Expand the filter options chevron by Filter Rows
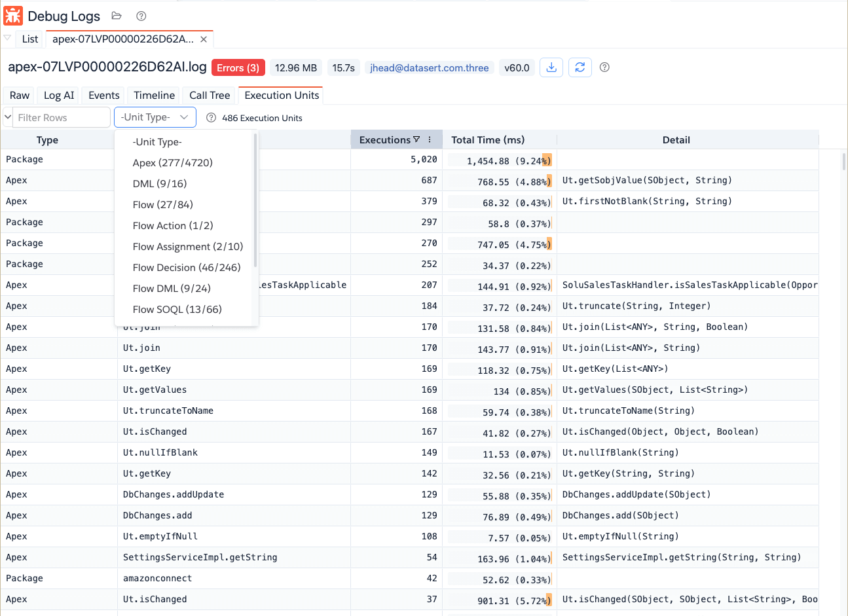 8,118
